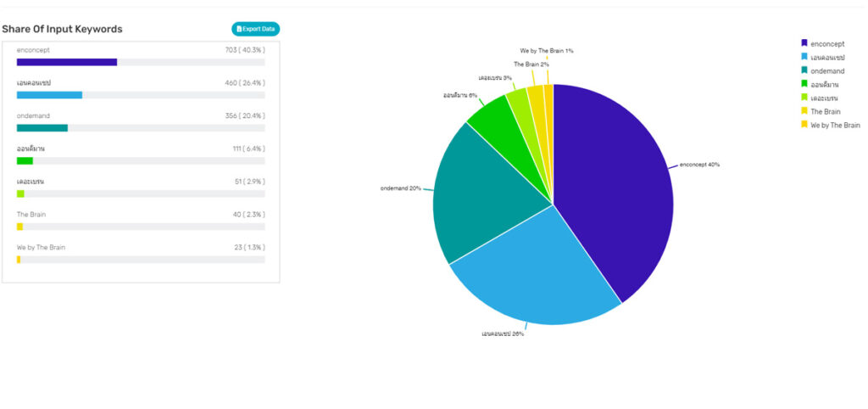Click the enconcept legend marker icon
The height and width of the screenshot is (409, 868).
[804, 42]
